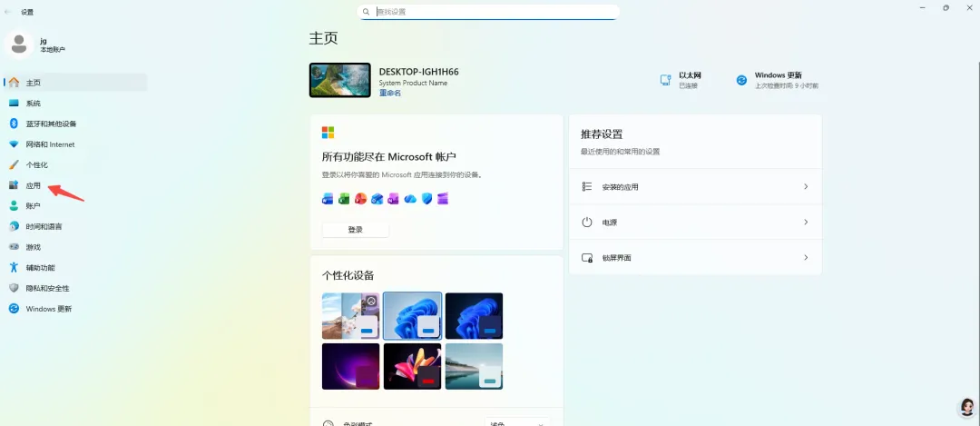Click the gamepad icon for 游戏
The width and height of the screenshot is (980, 426).
14,247
